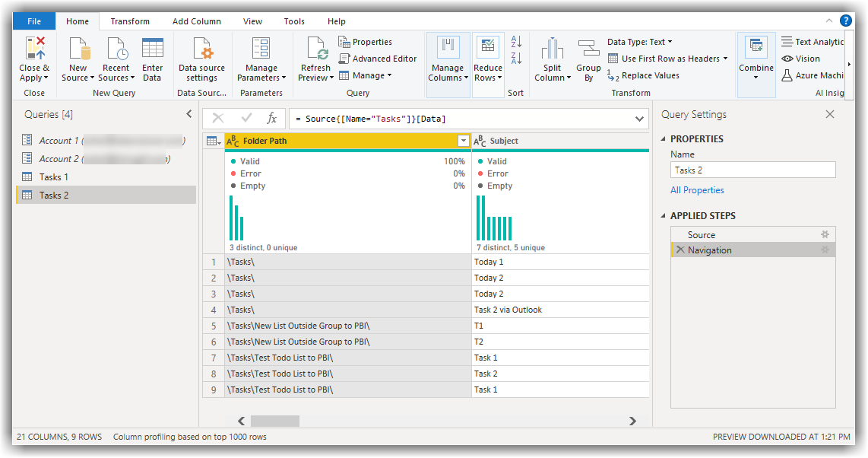Select the Tasks 1 query

[x=106, y=177]
